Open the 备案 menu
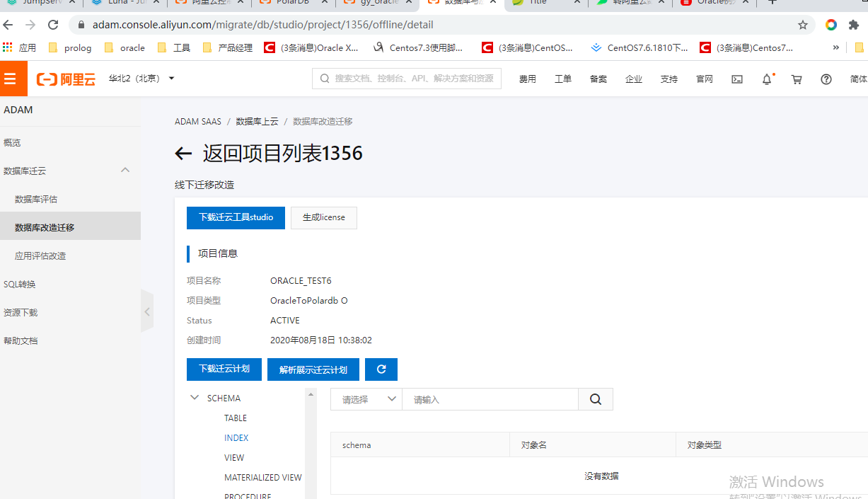868x499 pixels. point(598,79)
